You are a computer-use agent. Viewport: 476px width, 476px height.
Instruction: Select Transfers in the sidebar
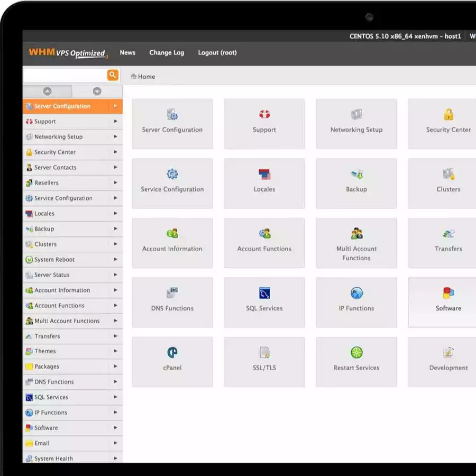click(72, 336)
